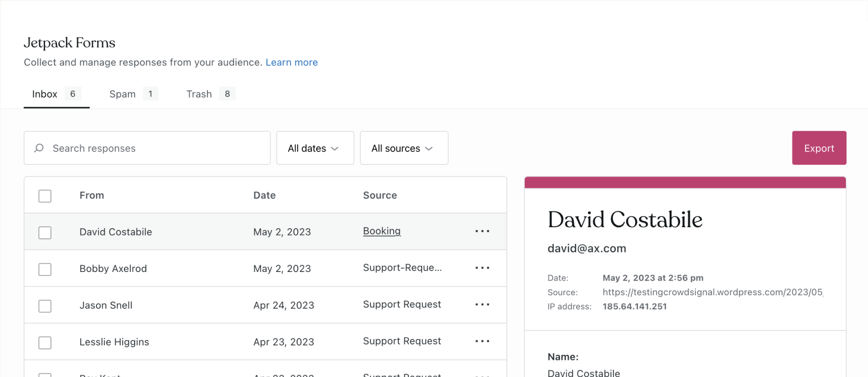Select the Bobby Axelrod response checkbox
Image resolution: width=868 pixels, height=377 pixels.
pyautogui.click(x=45, y=269)
